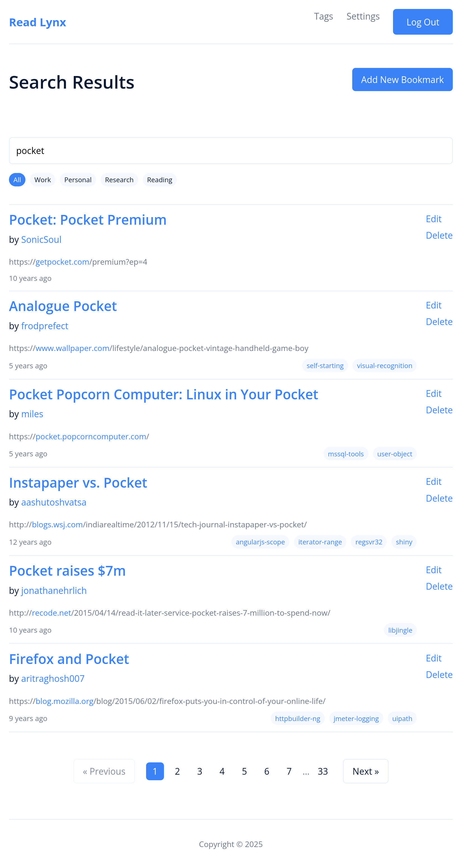Viewport: 462px width, 868px height.
Task: Go to page 3 of results
Action: [x=200, y=771]
